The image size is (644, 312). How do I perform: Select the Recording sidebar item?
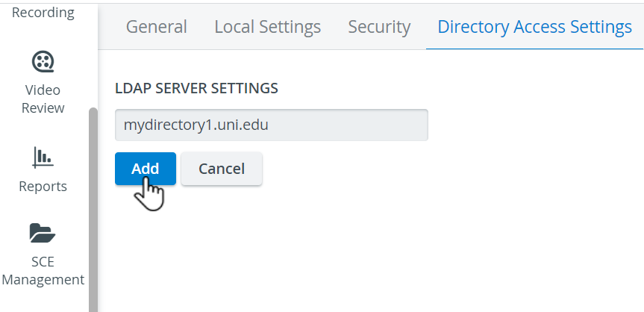coord(43,13)
